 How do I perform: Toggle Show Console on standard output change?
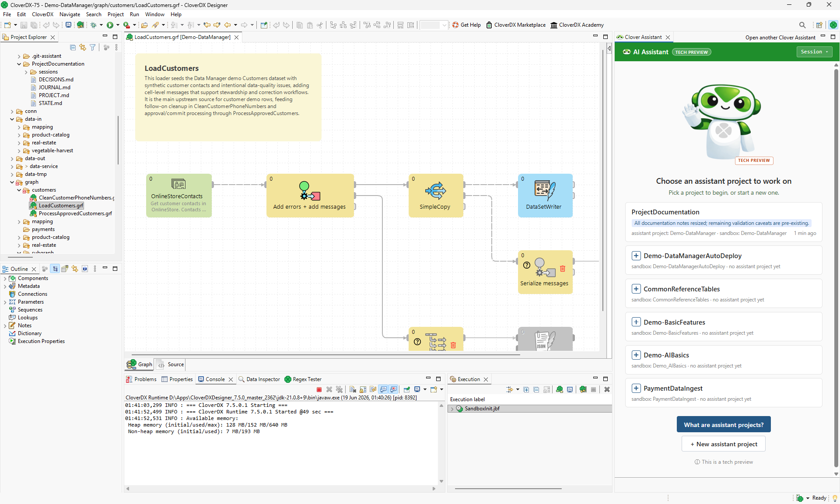[x=383, y=389]
